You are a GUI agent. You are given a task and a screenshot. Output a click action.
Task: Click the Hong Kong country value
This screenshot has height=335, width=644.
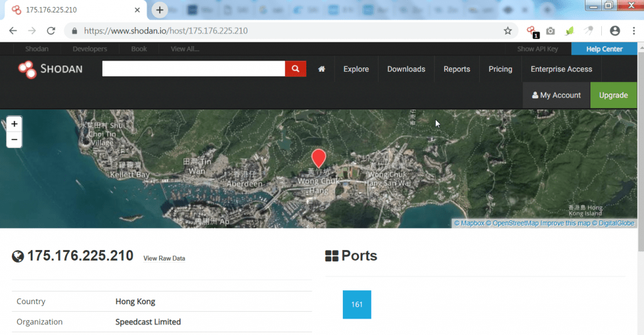pyautogui.click(x=135, y=301)
